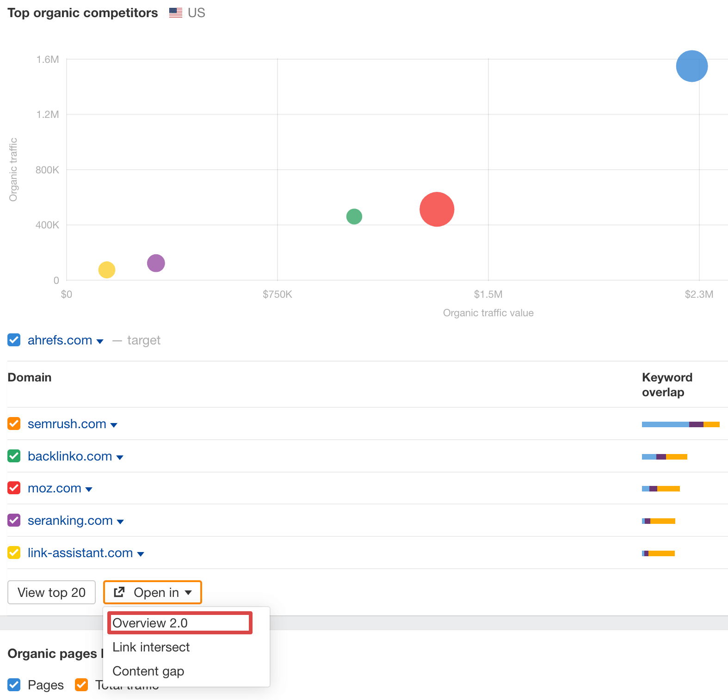This screenshot has height=700, width=728.
Task: Click the $1.5M x-axis label
Action: [x=488, y=295]
